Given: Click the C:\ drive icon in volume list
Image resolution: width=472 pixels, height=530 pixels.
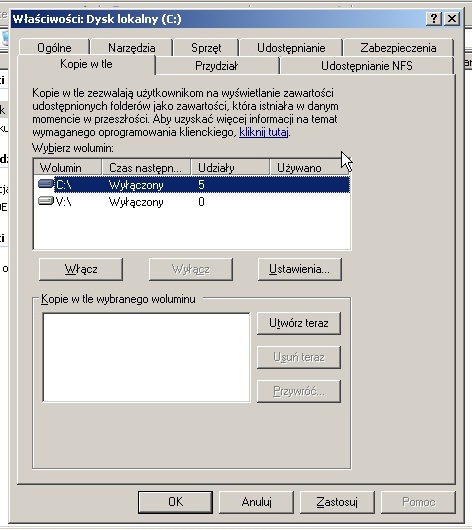Looking at the screenshot, I should [46, 184].
